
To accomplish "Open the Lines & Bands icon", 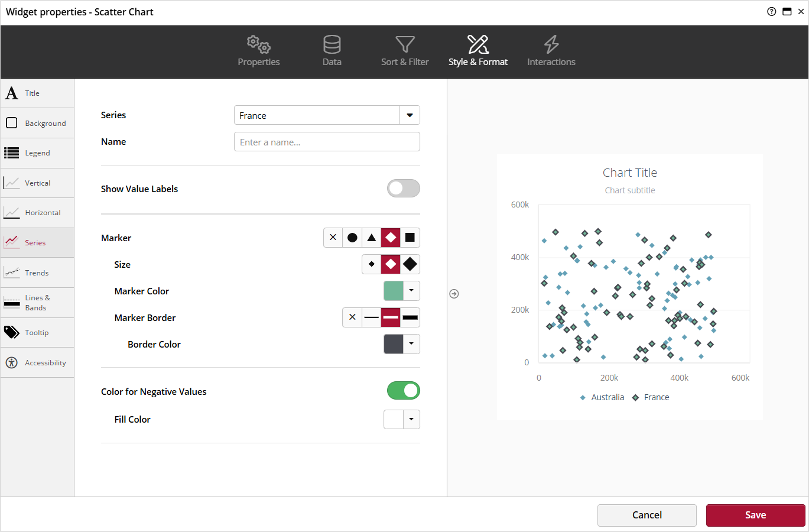I will pyautogui.click(x=12, y=303).
